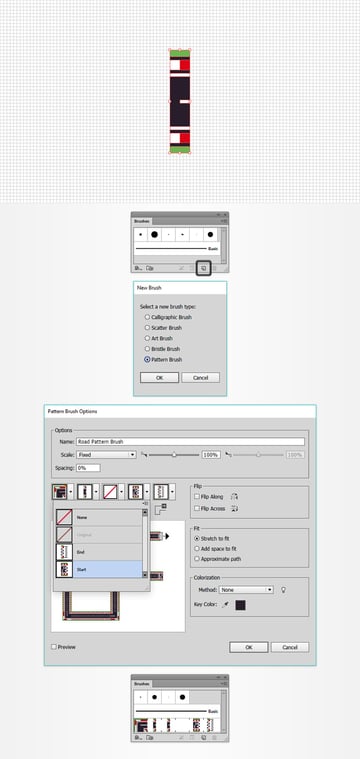Choose Art Brush option
Viewport: 360px width, 759px height.
pyautogui.click(x=159, y=338)
